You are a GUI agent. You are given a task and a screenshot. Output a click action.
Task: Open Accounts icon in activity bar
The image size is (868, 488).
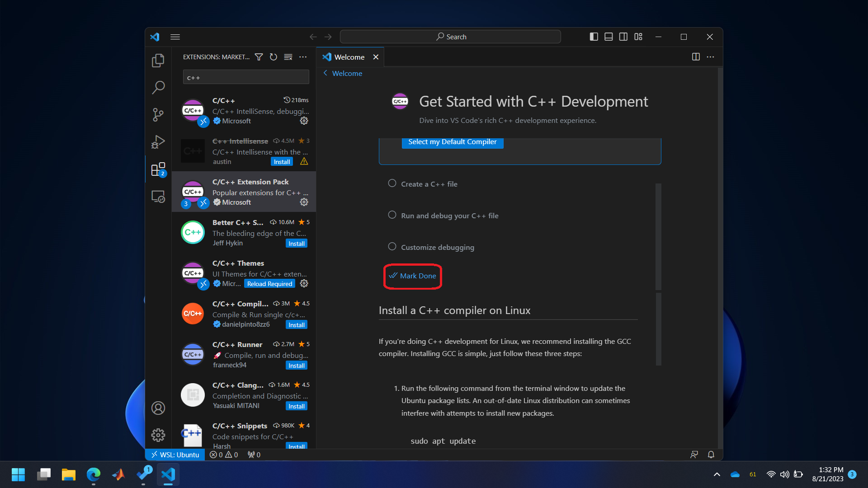tap(158, 408)
